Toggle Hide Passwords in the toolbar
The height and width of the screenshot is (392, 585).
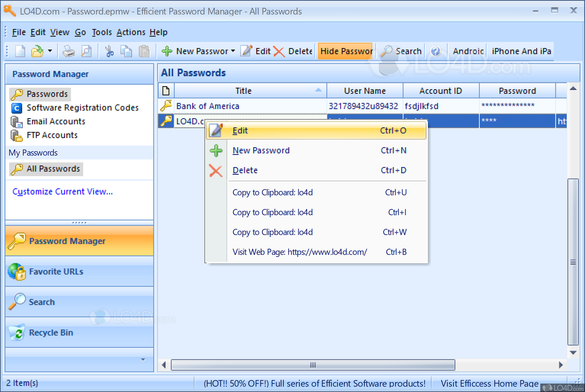[346, 51]
